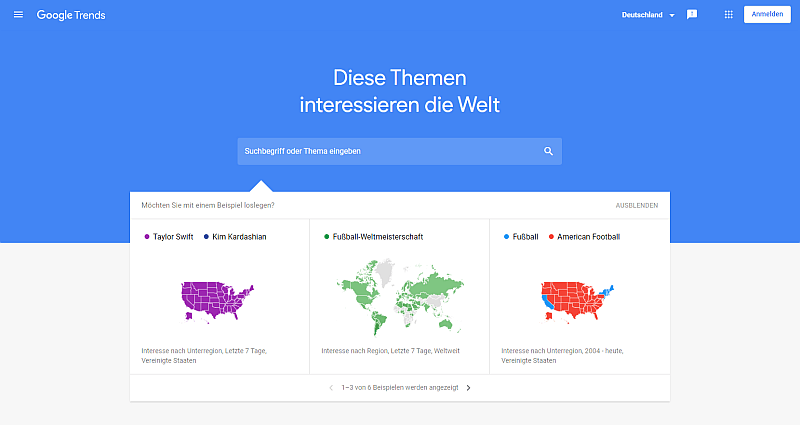Screen dimensions: 800x425
Task: Click 'Diese Themen interessieren die Welt' heading
Action: click(399, 91)
